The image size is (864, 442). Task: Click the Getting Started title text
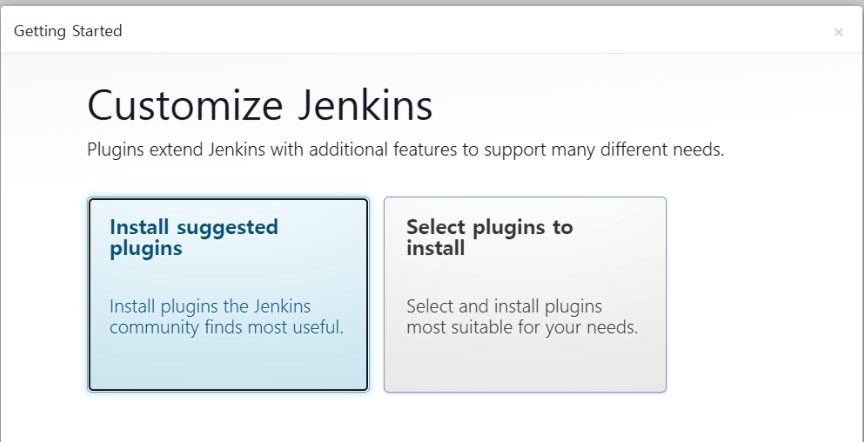(x=68, y=31)
